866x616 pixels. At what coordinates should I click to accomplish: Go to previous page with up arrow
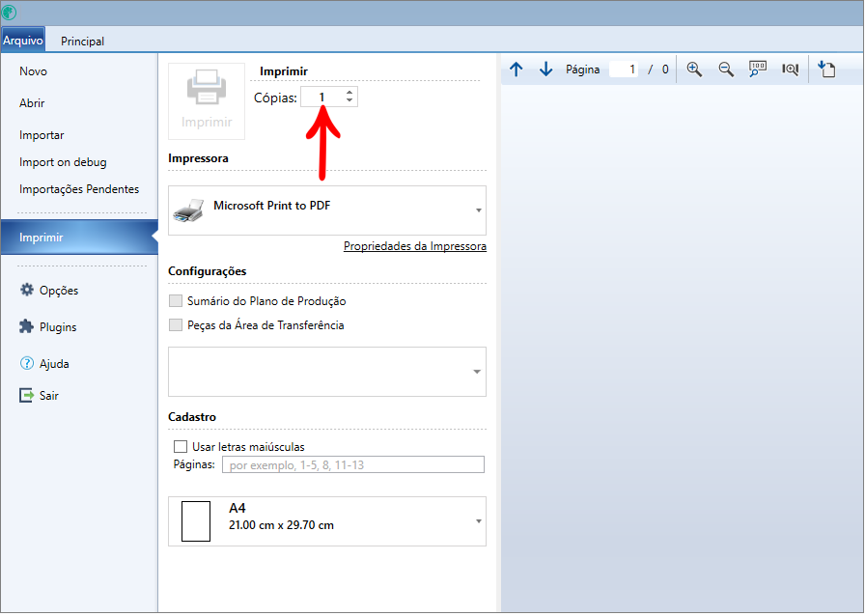[516, 70]
